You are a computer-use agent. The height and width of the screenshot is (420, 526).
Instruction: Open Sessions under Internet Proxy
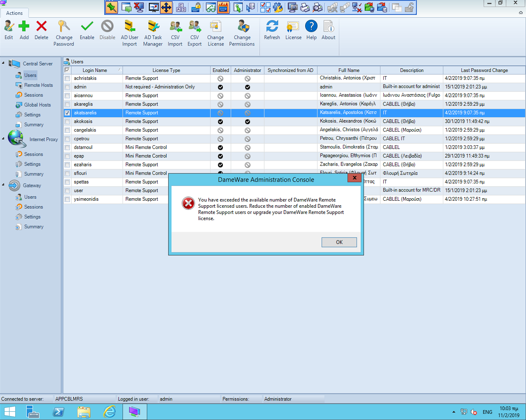tap(33, 154)
